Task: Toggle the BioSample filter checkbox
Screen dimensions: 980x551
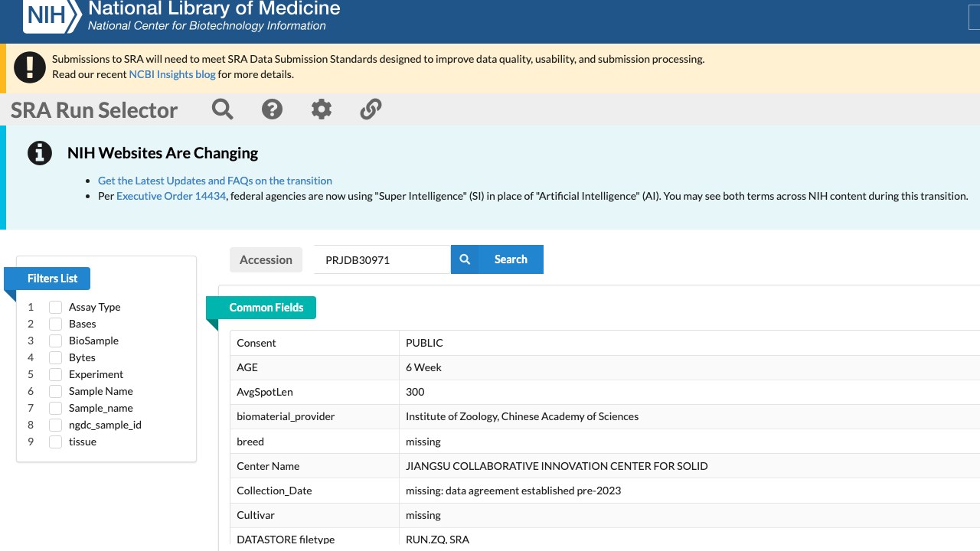Action: (x=55, y=341)
